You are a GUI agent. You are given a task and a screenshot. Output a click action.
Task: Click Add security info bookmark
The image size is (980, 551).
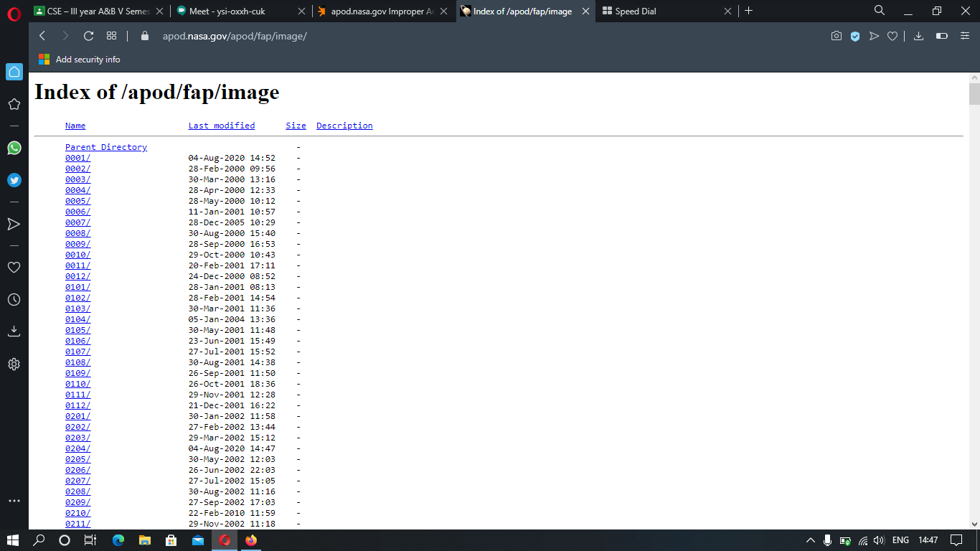pyautogui.click(x=79, y=60)
